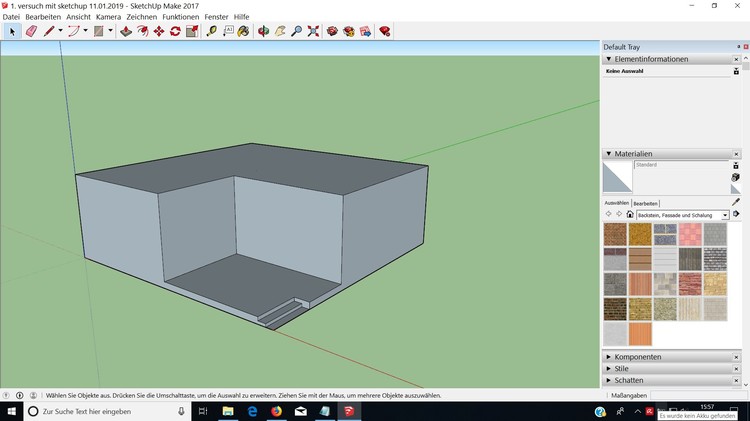Open the Ansicht menu
750x421 pixels.
coord(78,17)
